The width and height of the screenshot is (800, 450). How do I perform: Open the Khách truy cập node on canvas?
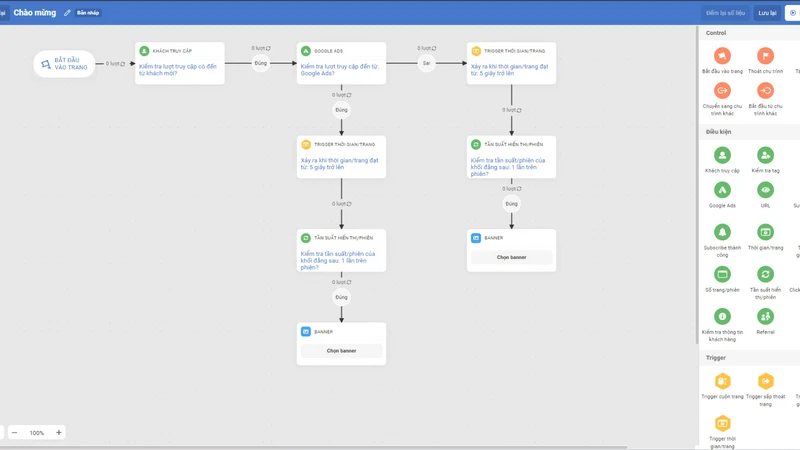coord(180,63)
